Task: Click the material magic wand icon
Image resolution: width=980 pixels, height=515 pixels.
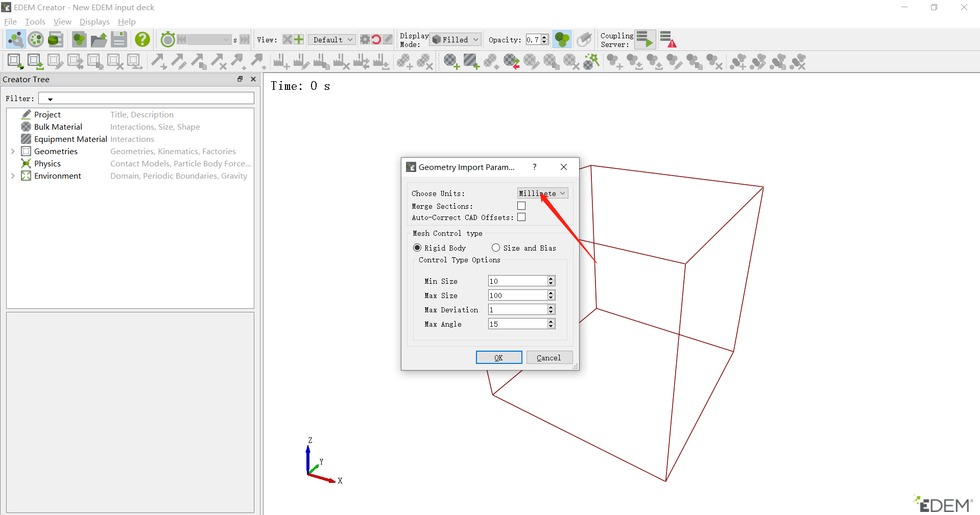Action: [x=591, y=62]
